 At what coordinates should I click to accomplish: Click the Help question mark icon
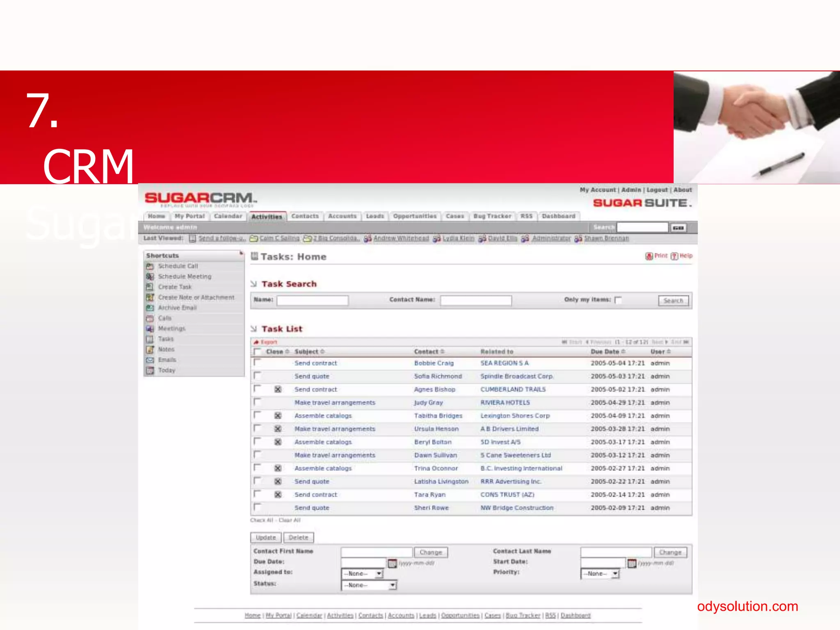[674, 256]
